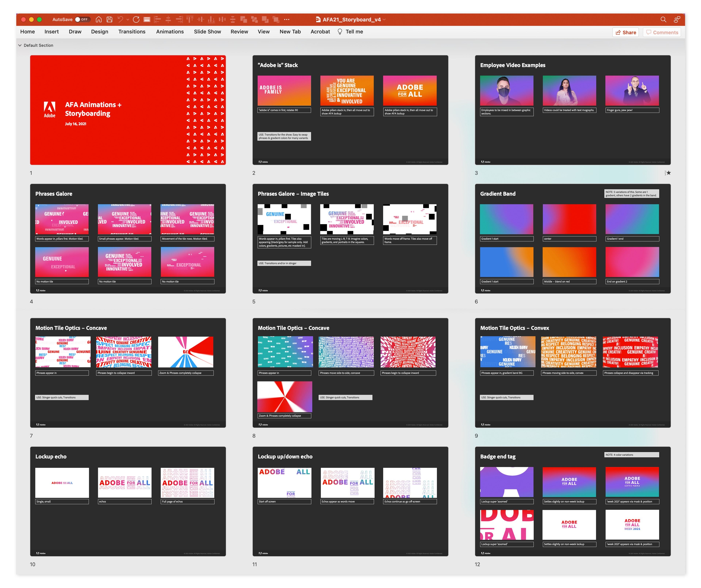Screen dimensions: 701x588
Task: Select slide 9 Motion Tile Optics – Convex
Action: (573, 373)
